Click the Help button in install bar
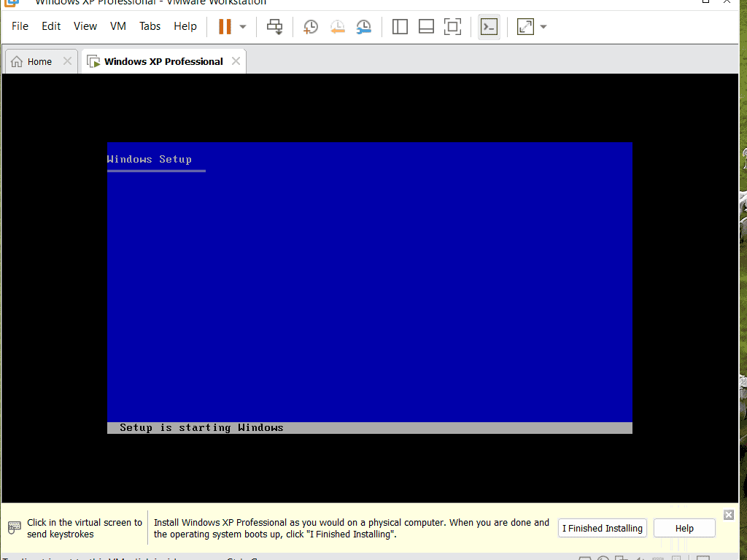This screenshot has width=747, height=560. [x=684, y=528]
